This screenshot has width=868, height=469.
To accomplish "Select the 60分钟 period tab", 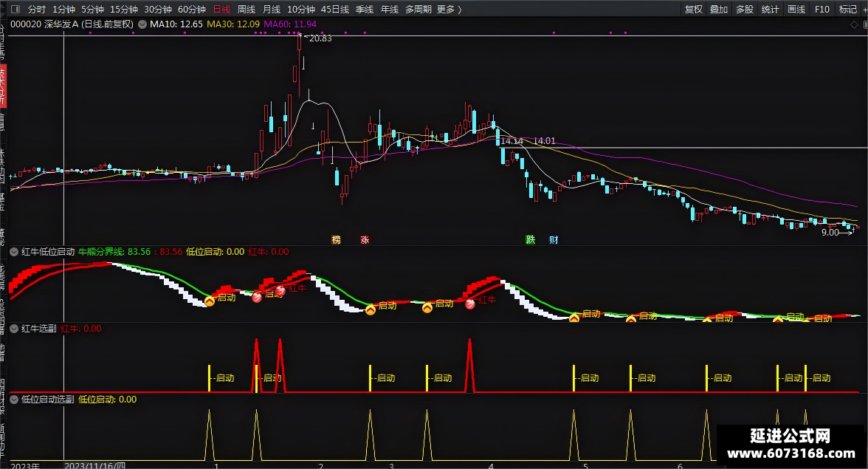I will point(192,9).
